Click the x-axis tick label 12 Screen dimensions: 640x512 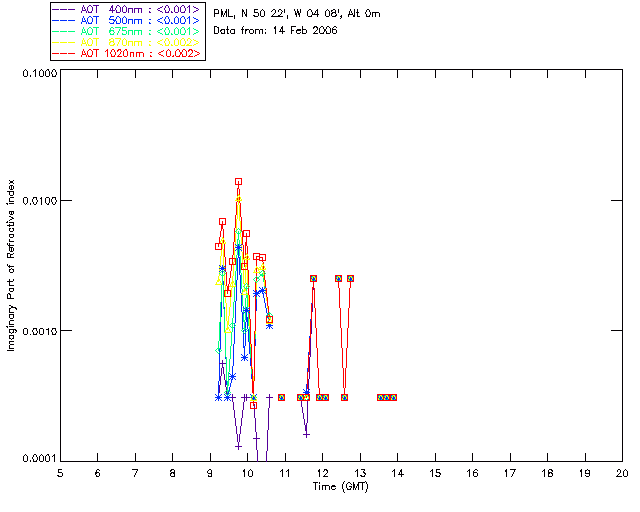point(322,473)
